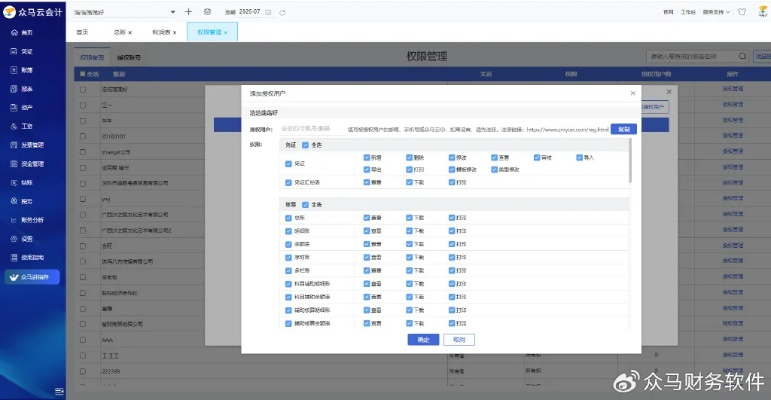The height and width of the screenshot is (400, 771).
Task: Click 官网 in the top bar
Action: (x=668, y=12)
